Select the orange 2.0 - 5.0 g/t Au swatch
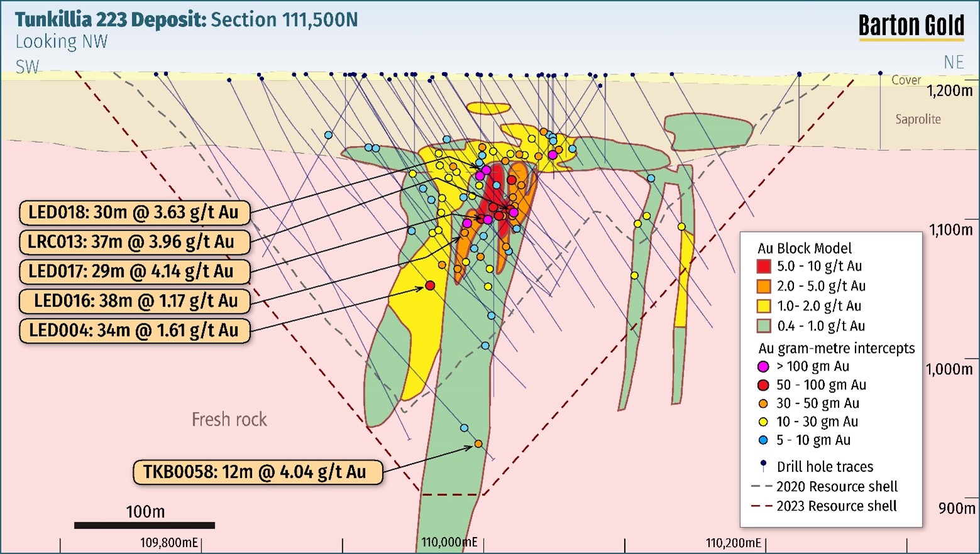Screen dimensions: 980x554 (764, 286)
